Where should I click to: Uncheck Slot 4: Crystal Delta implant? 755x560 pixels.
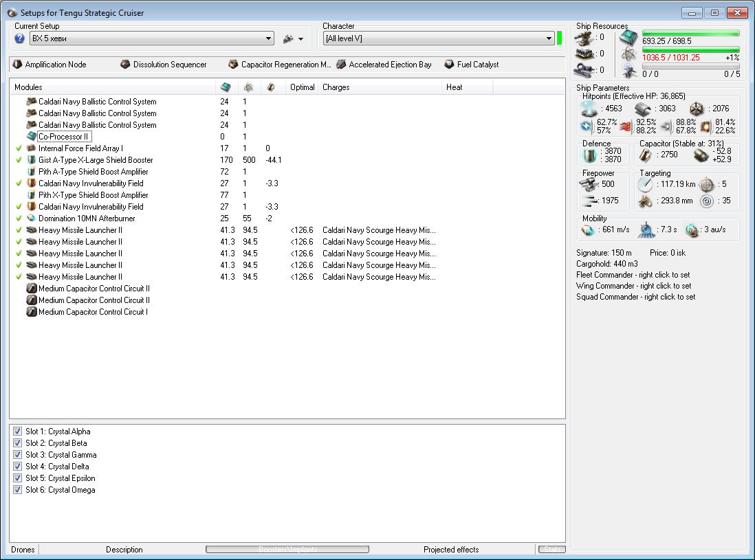(x=17, y=466)
